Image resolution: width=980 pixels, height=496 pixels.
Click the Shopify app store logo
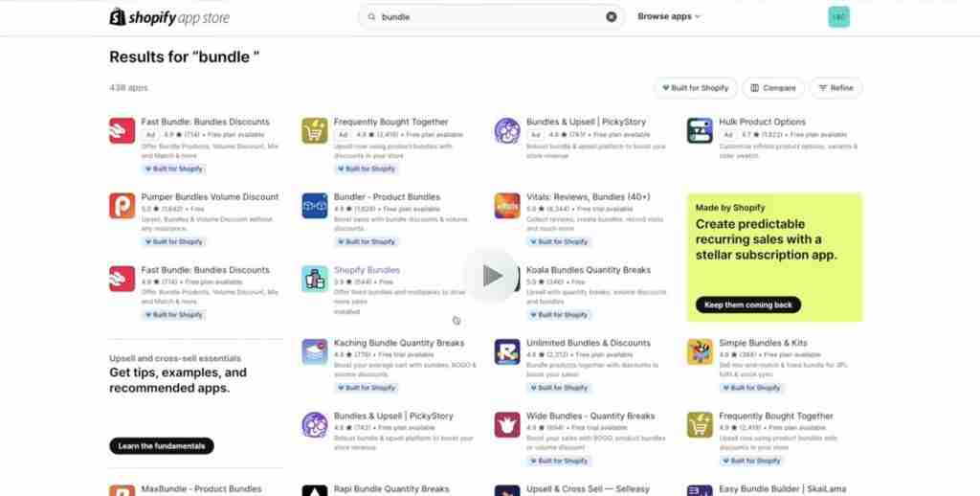[x=169, y=17]
